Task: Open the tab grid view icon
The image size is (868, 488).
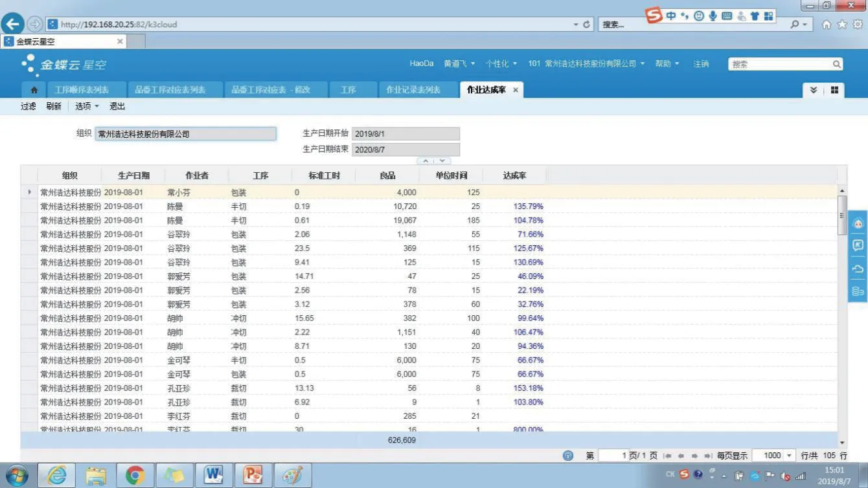Action: click(x=834, y=90)
